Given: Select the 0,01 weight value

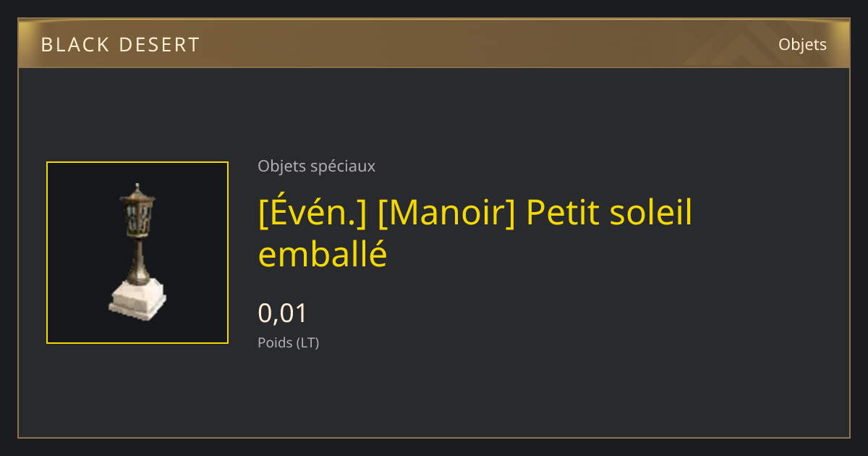Looking at the screenshot, I should (282, 313).
